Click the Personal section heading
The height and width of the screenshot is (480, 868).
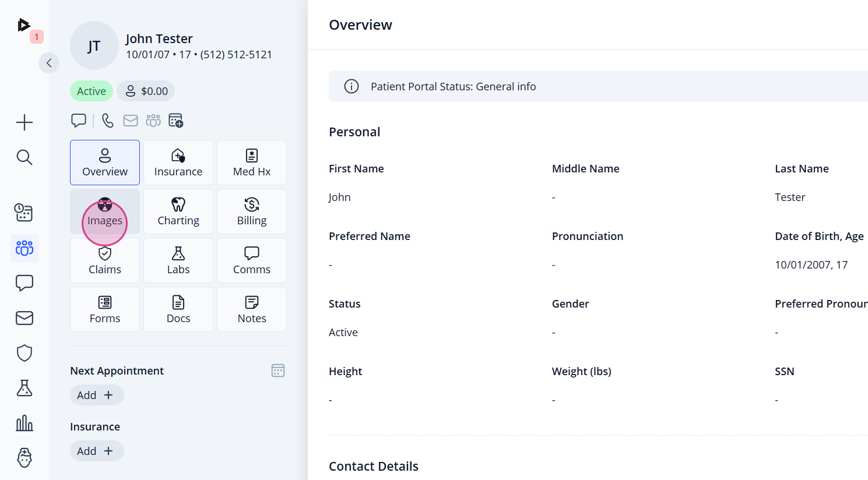354,132
